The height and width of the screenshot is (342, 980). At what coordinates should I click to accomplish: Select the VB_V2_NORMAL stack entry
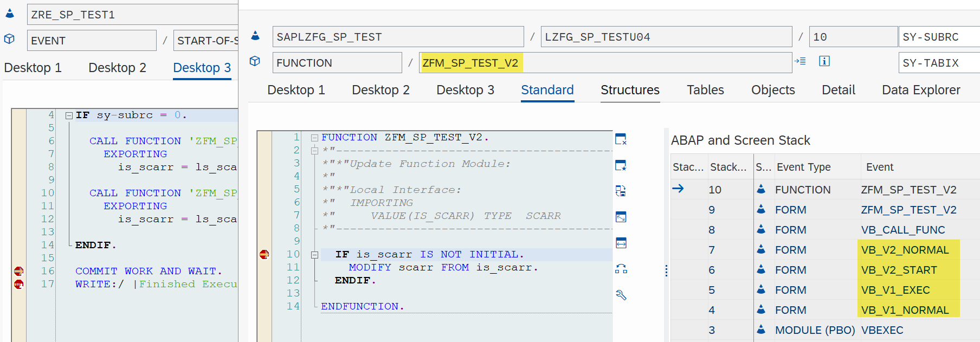click(x=905, y=250)
